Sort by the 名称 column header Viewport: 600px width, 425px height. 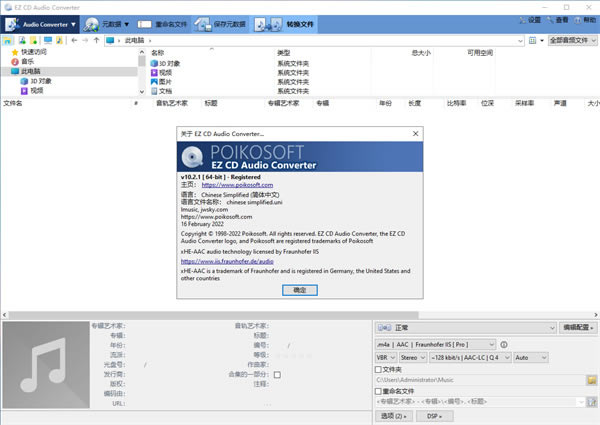tap(158, 53)
